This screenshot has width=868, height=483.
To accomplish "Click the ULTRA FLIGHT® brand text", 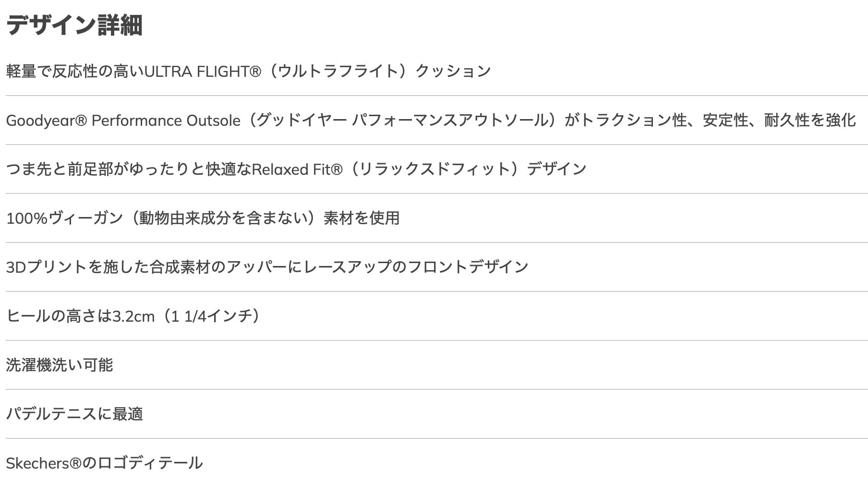I will (203, 72).
